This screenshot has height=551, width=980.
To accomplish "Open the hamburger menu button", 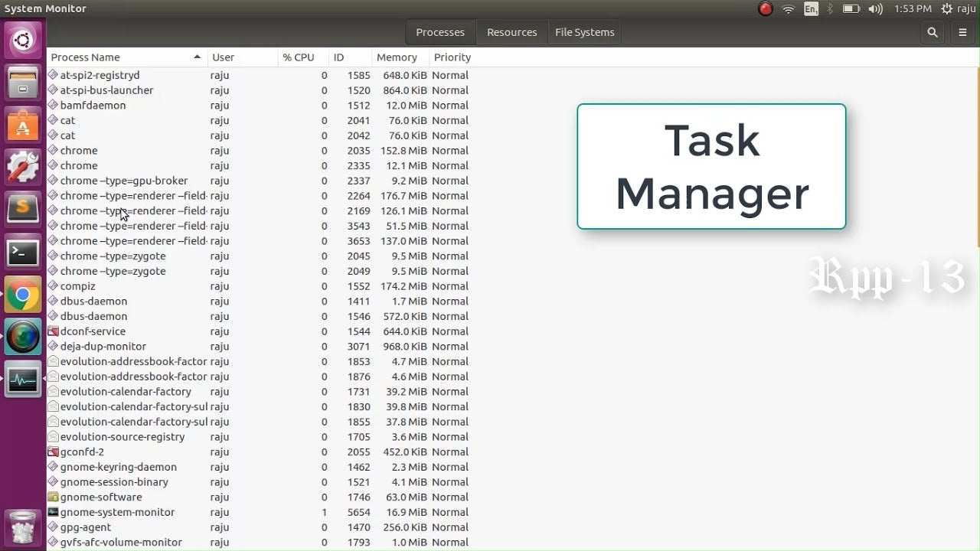I will [963, 32].
